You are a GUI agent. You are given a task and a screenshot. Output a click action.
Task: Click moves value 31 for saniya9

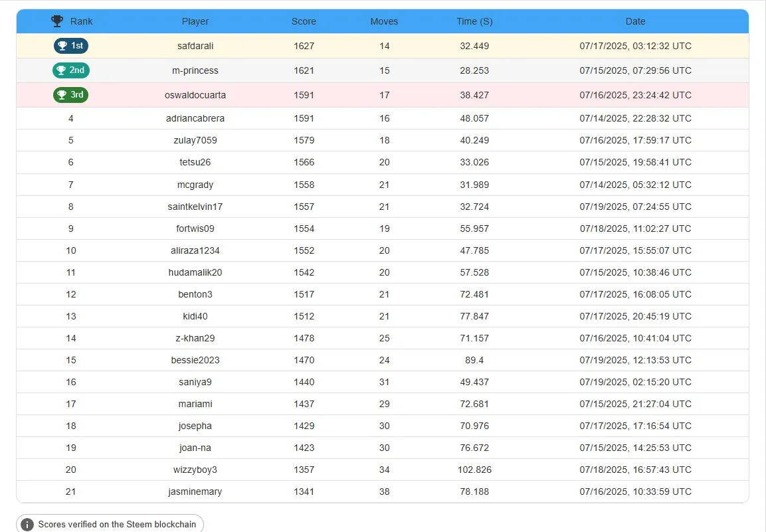point(385,382)
